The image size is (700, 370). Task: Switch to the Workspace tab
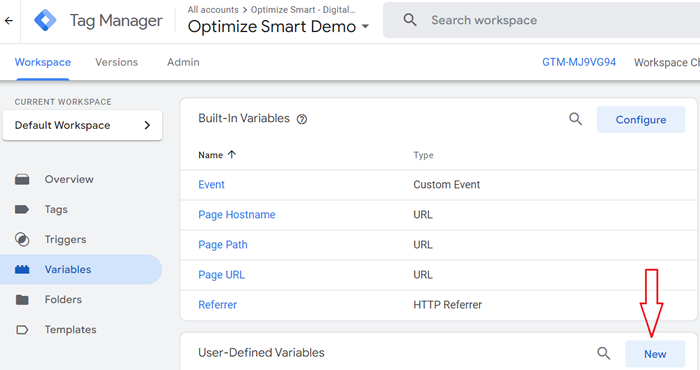click(43, 62)
